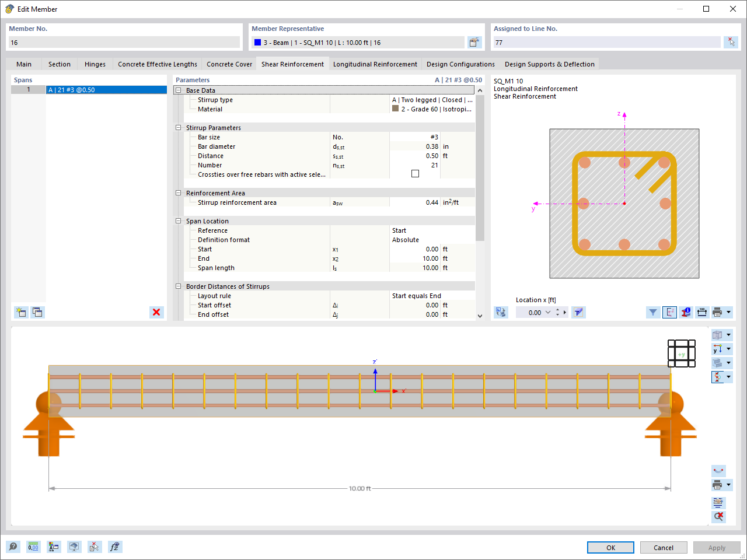Open the Location x value dropdown
Viewport: 747px width, 560px height.
click(547, 312)
